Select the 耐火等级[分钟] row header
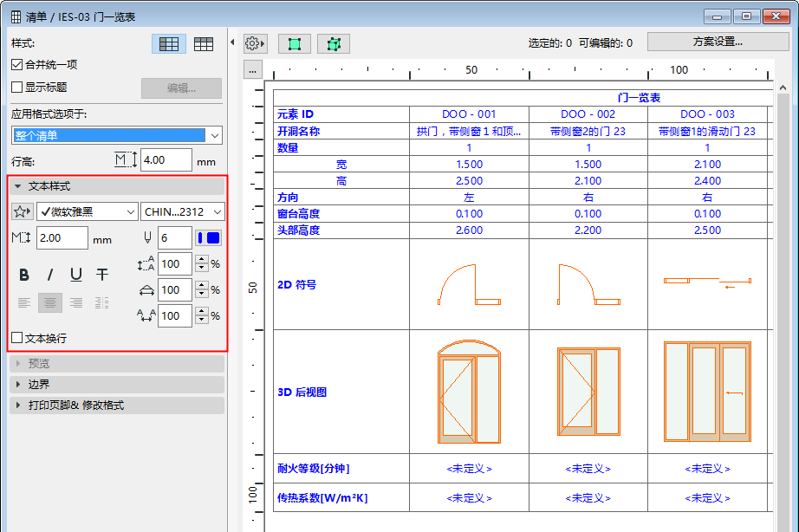 point(341,468)
